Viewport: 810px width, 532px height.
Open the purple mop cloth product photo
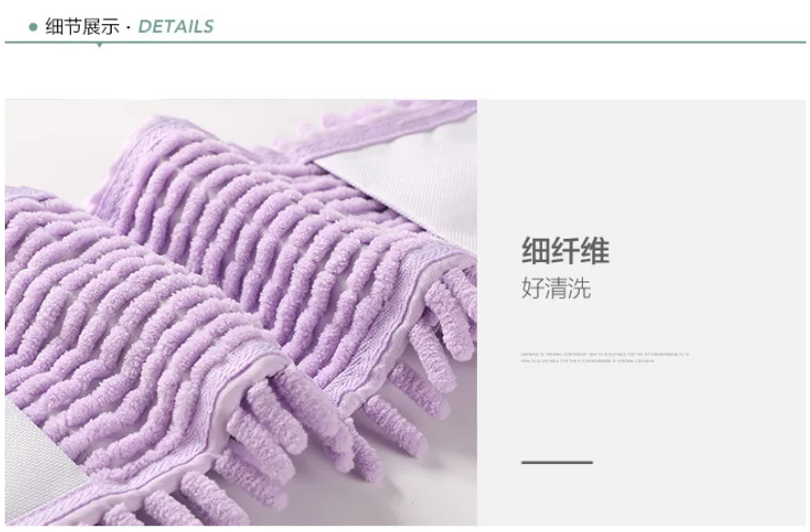(x=241, y=313)
